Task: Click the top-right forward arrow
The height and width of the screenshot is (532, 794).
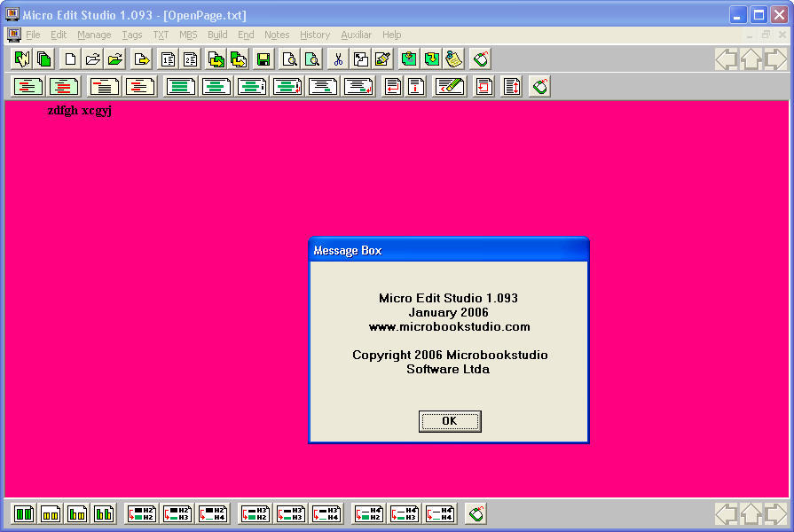Action: coord(775,59)
